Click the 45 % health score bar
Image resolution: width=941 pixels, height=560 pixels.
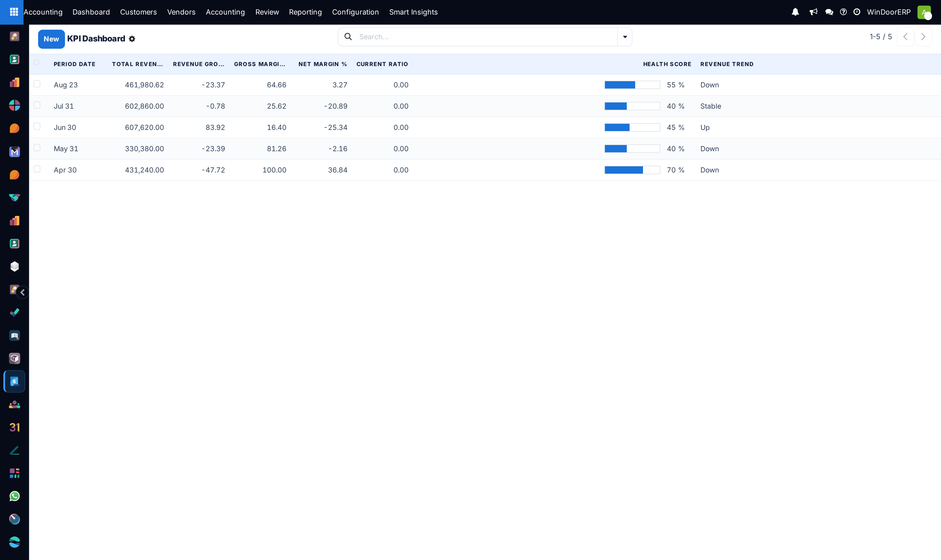coord(632,128)
